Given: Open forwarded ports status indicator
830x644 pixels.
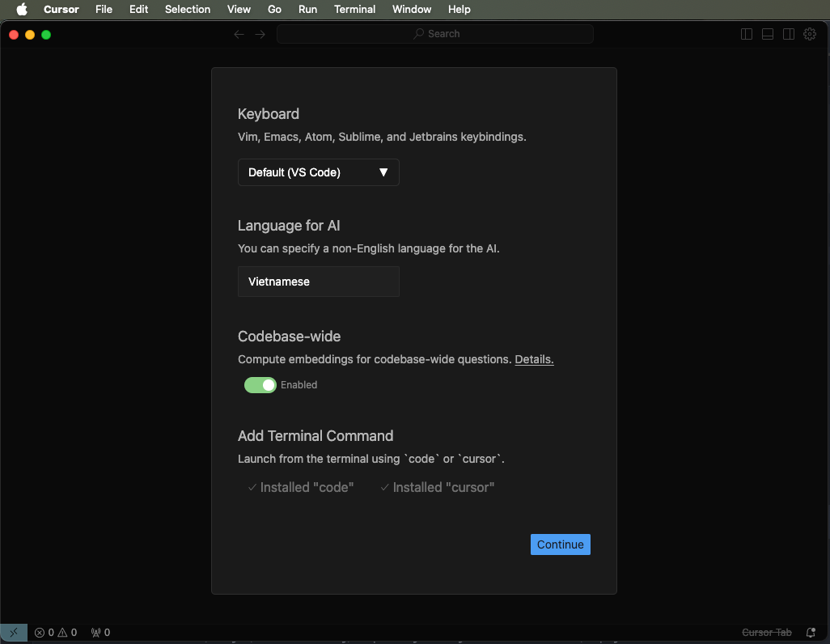Looking at the screenshot, I should point(100,633).
